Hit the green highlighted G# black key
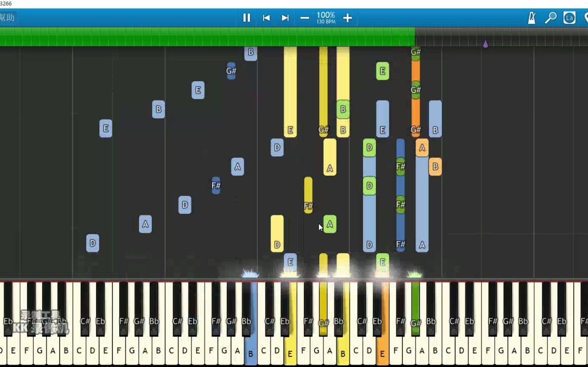This screenshot has width=588, height=367. coord(416,309)
